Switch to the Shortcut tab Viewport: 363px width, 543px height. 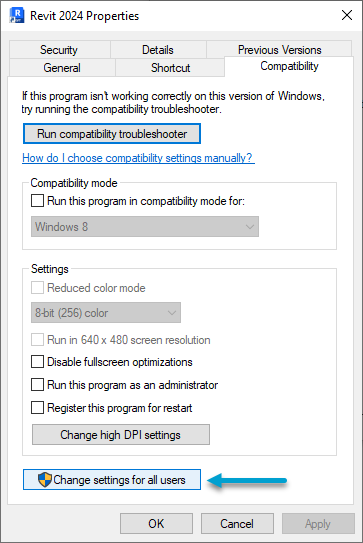[170, 68]
